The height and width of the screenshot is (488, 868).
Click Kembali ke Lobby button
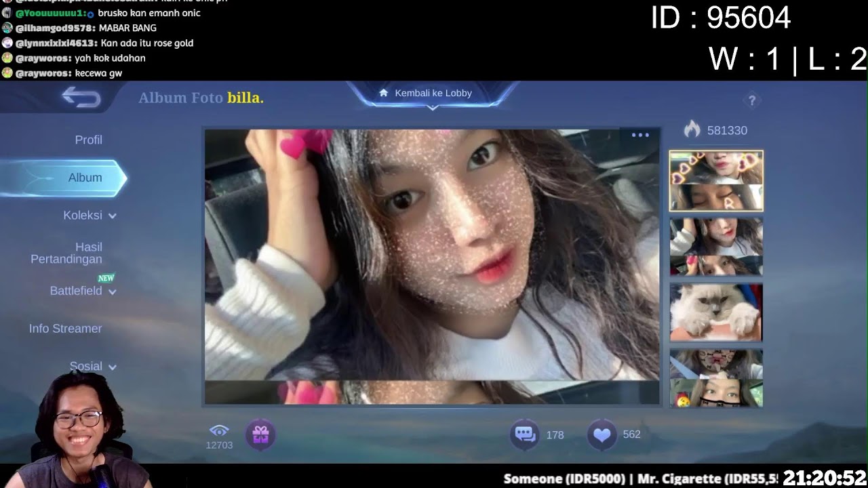(x=433, y=94)
